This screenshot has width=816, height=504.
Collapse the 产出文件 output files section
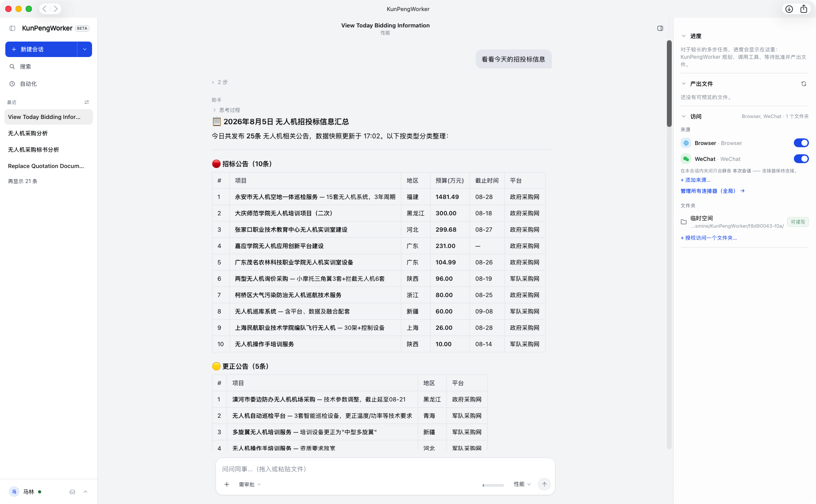(x=684, y=84)
